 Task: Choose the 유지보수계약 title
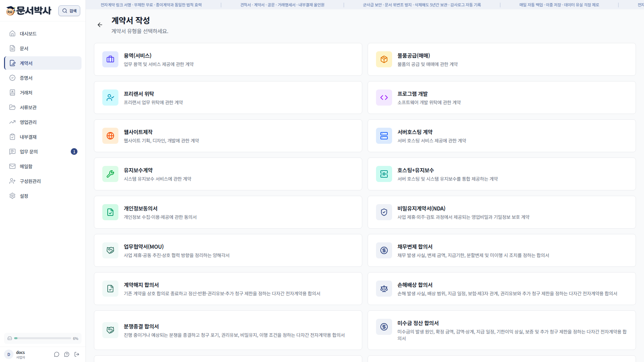click(x=138, y=170)
